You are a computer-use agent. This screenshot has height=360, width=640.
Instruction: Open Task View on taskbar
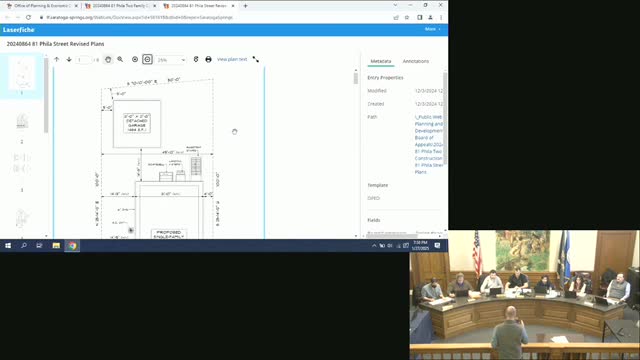tap(39, 245)
